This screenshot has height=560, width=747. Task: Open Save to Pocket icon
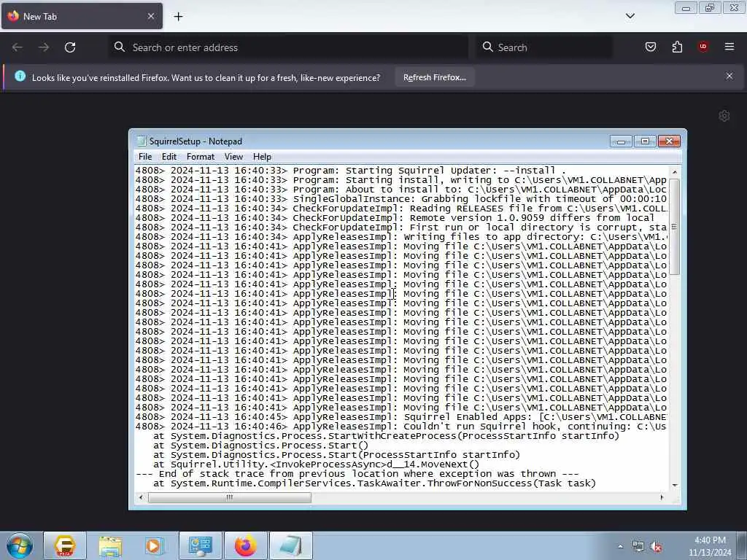click(x=650, y=47)
